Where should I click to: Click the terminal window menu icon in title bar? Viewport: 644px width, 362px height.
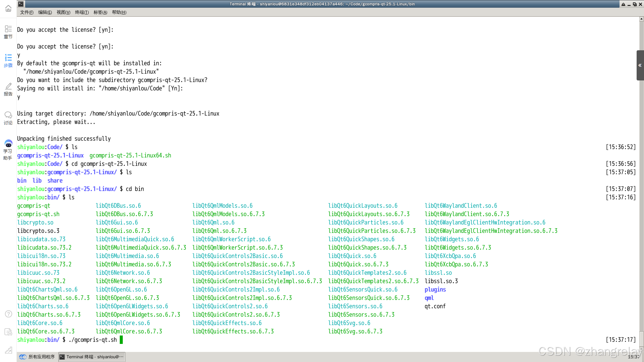click(21, 4)
